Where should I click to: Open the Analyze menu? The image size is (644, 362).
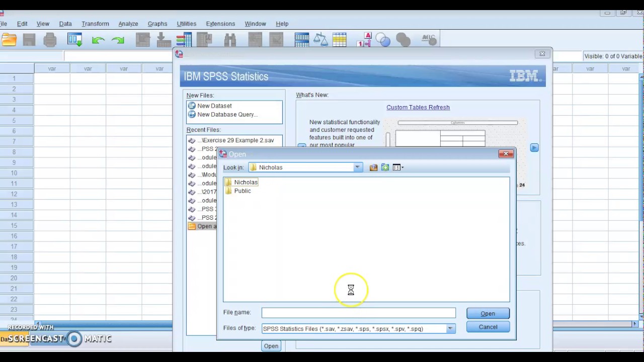[128, 24]
